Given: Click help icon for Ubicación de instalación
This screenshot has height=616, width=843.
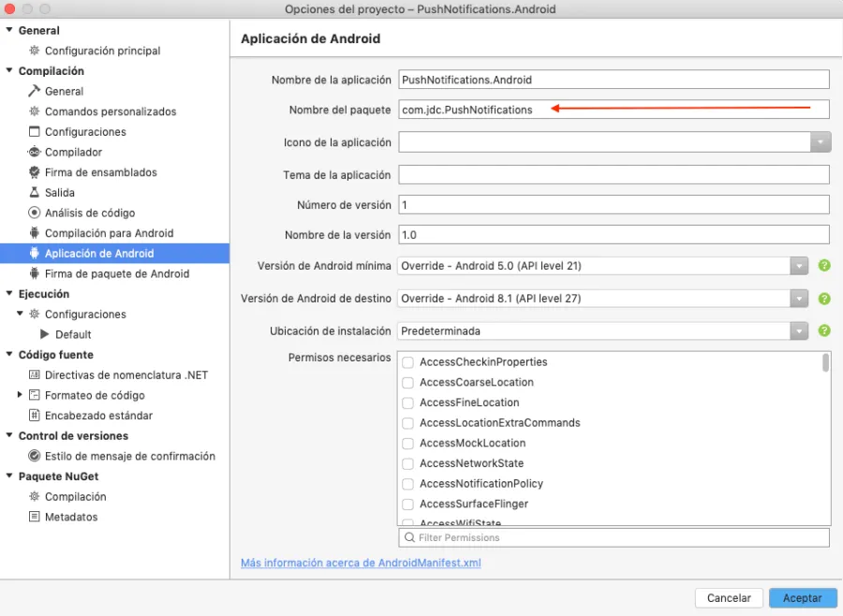Looking at the screenshot, I should click(x=824, y=330).
